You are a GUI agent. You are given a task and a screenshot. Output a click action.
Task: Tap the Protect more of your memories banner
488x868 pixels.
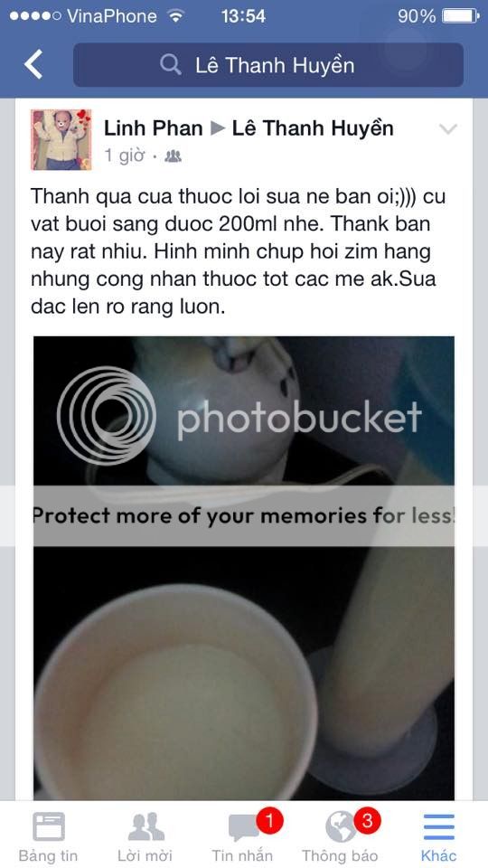(244, 516)
